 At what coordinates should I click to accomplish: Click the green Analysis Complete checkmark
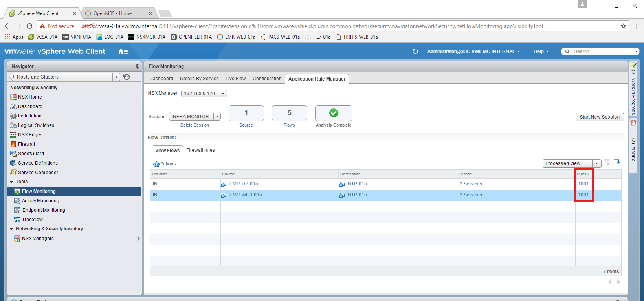pyautogui.click(x=334, y=113)
